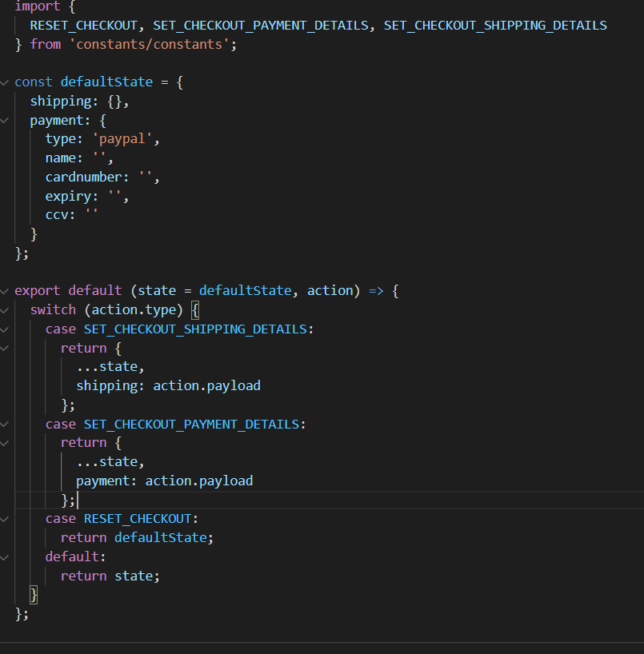This screenshot has height=654, width=644.
Task: Collapse the switch (action.type) fold chevron
Action: coord(4,310)
